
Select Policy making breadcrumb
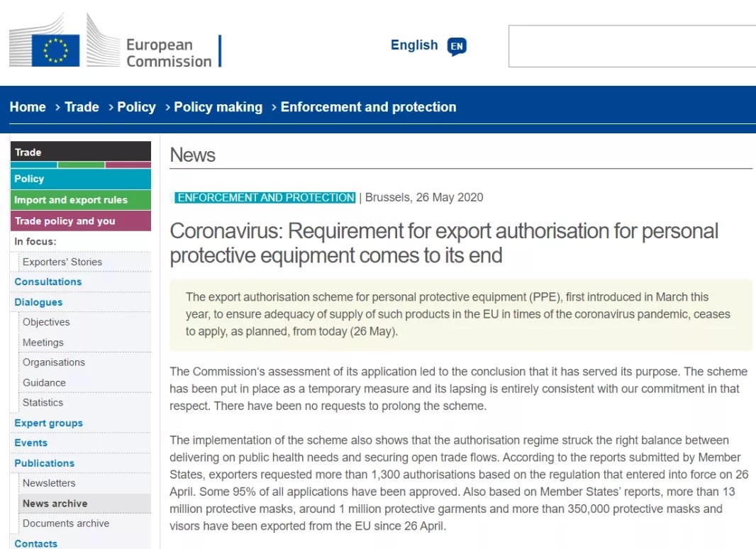point(218,107)
